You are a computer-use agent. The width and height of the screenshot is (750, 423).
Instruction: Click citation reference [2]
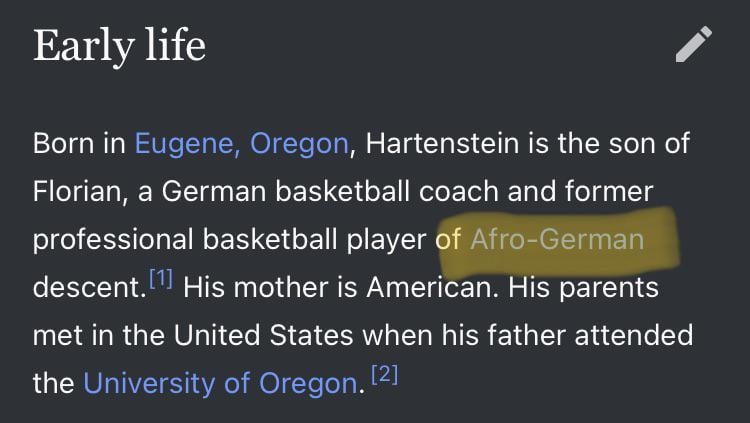coord(384,376)
